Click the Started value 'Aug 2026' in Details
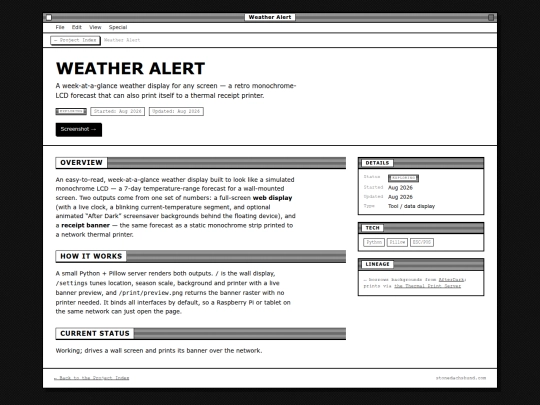The image size is (540, 405). tap(400, 188)
